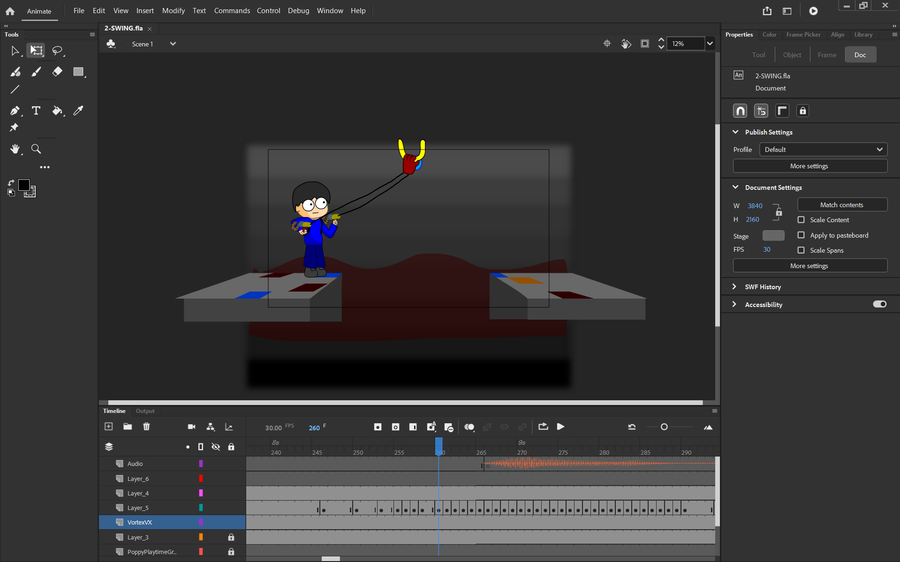Select the Classic Brush tool
This screenshot has height=562, width=900.
pos(36,72)
